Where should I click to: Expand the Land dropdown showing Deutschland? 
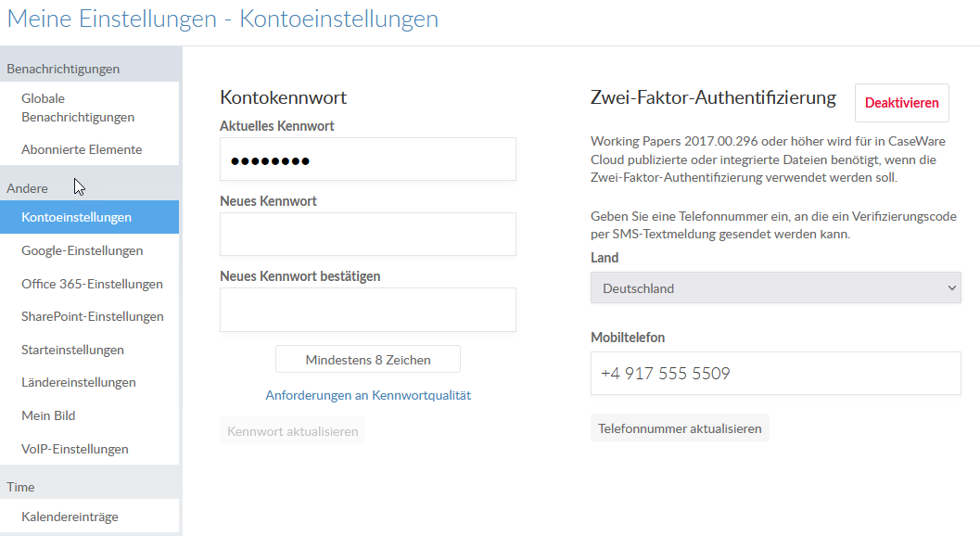776,288
